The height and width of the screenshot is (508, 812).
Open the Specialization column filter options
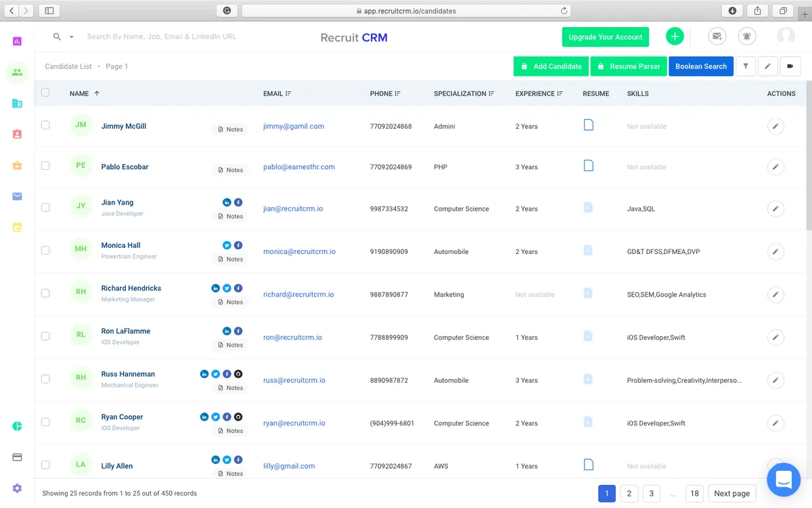click(491, 93)
